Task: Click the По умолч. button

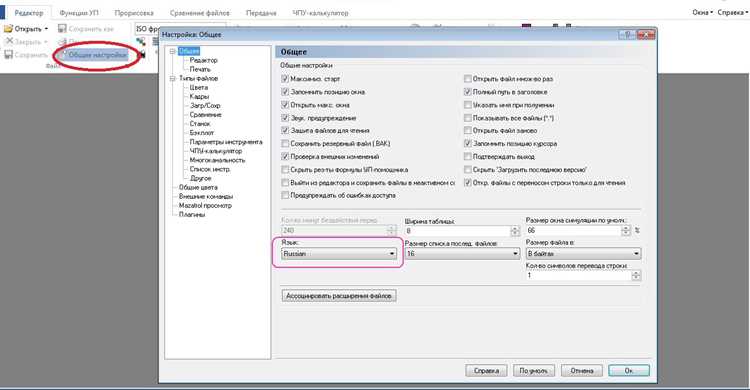Action: [x=534, y=370]
